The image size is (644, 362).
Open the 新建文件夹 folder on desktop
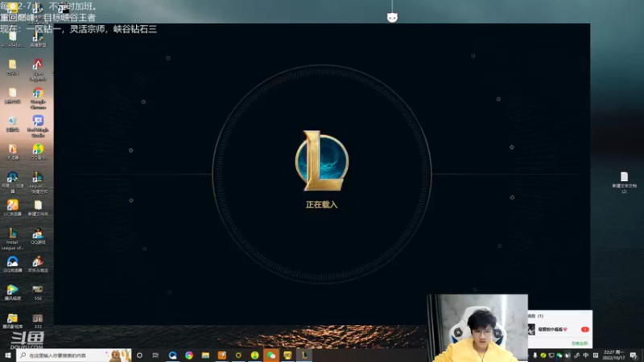[38, 208]
